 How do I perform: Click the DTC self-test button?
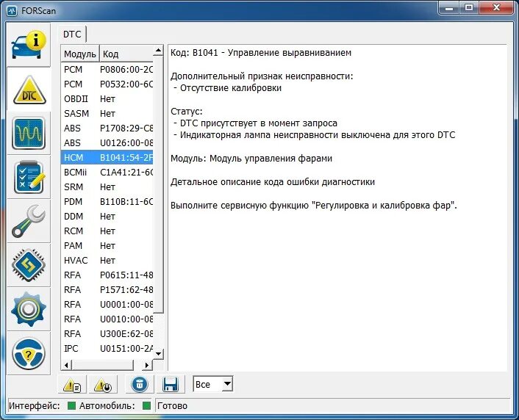pos(103,384)
